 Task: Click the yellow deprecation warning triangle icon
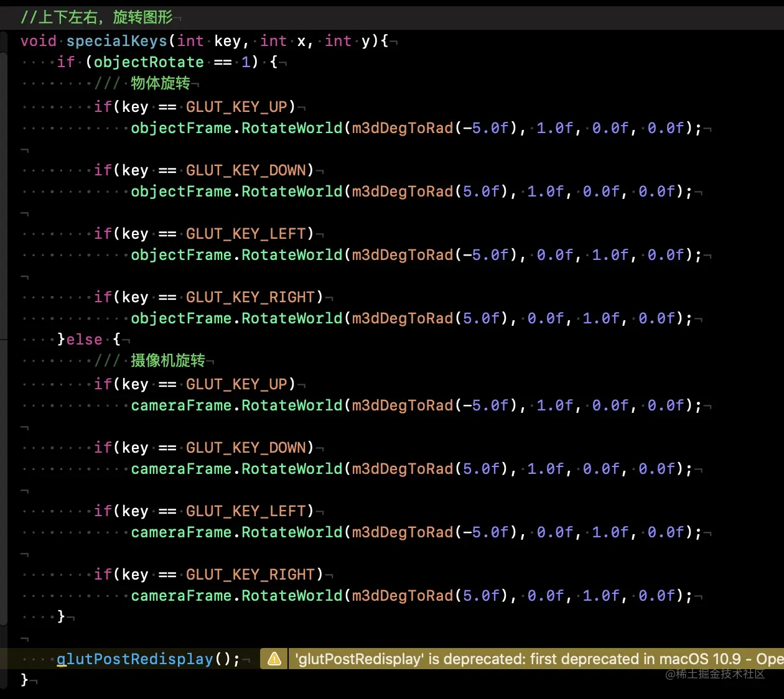coord(274,659)
